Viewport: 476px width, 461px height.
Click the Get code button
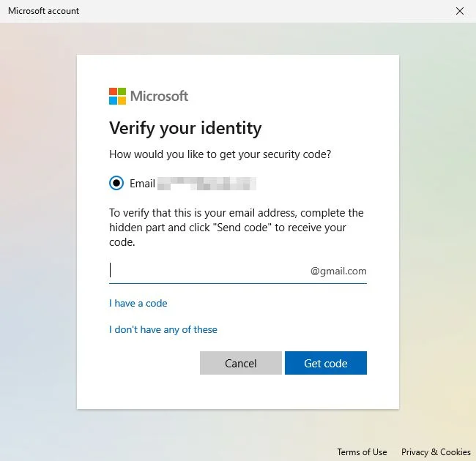(x=326, y=363)
